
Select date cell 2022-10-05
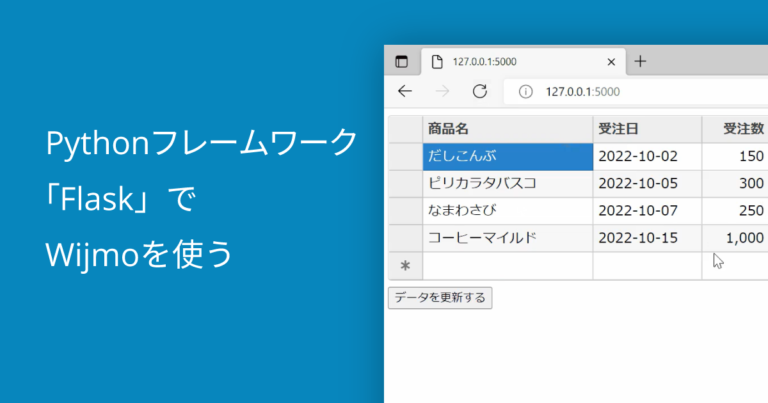(648, 184)
